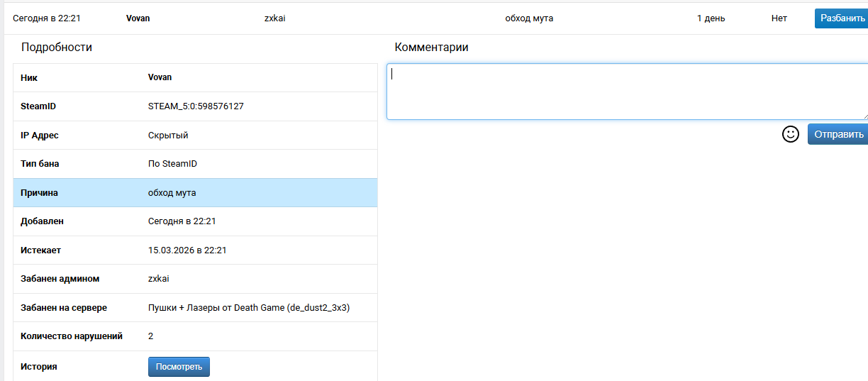Open ban history with Посмотреть button

click(179, 367)
